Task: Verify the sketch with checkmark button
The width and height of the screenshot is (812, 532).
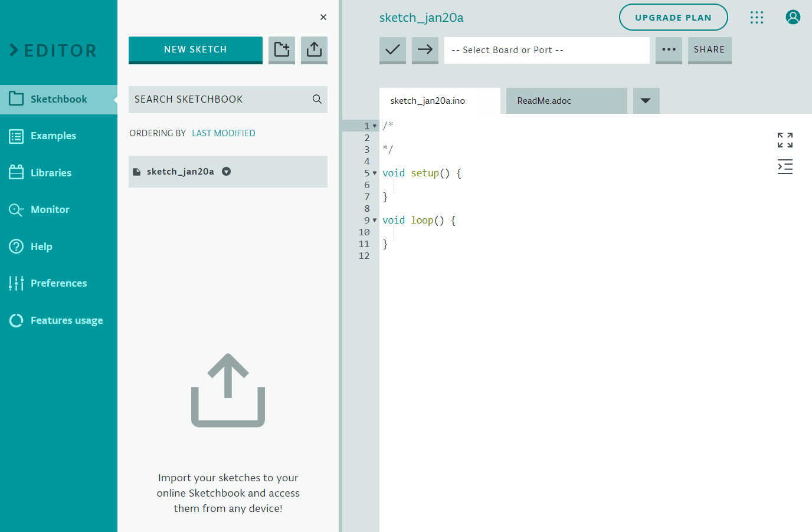Action: 392,50
